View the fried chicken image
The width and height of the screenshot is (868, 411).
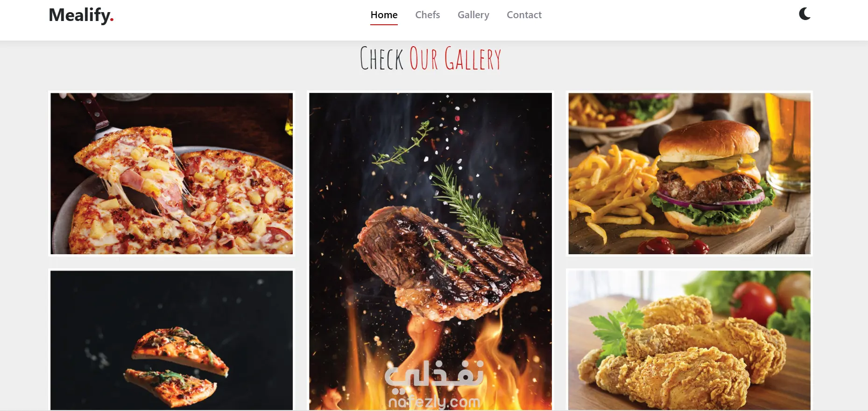click(689, 341)
